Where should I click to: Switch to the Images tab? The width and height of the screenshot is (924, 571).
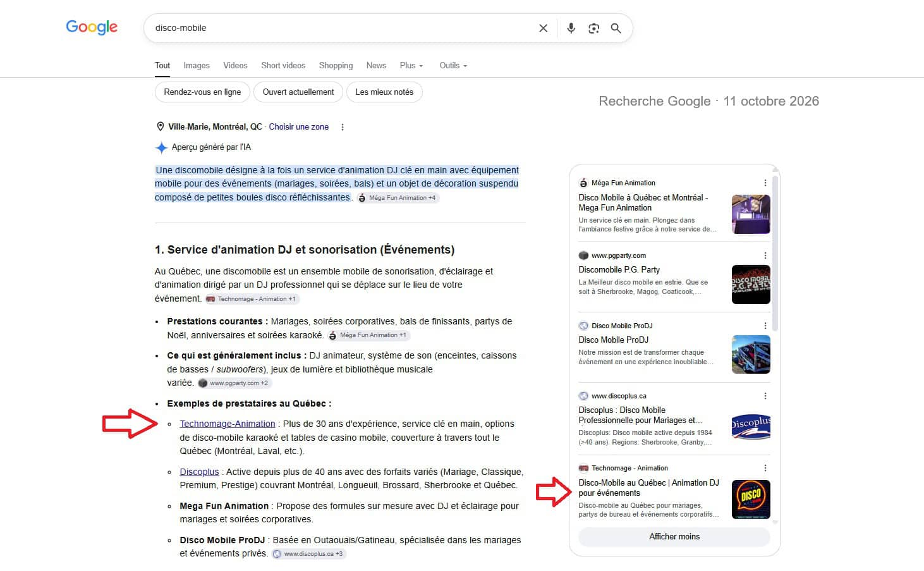point(197,66)
